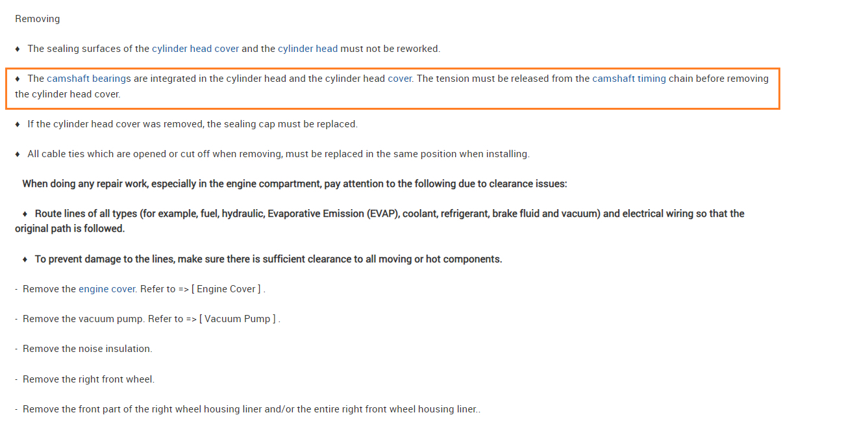Click the bold "Route lines of all types" bullet
The width and height of the screenshot is (868, 428).
(x=390, y=214)
